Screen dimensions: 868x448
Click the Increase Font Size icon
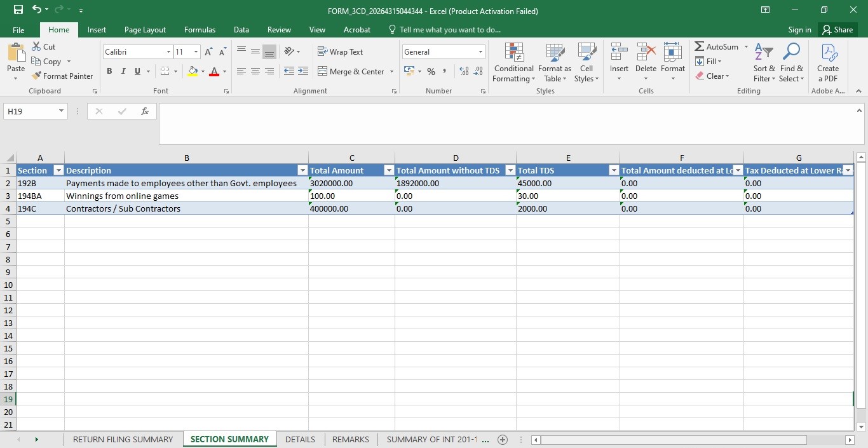pyautogui.click(x=208, y=52)
